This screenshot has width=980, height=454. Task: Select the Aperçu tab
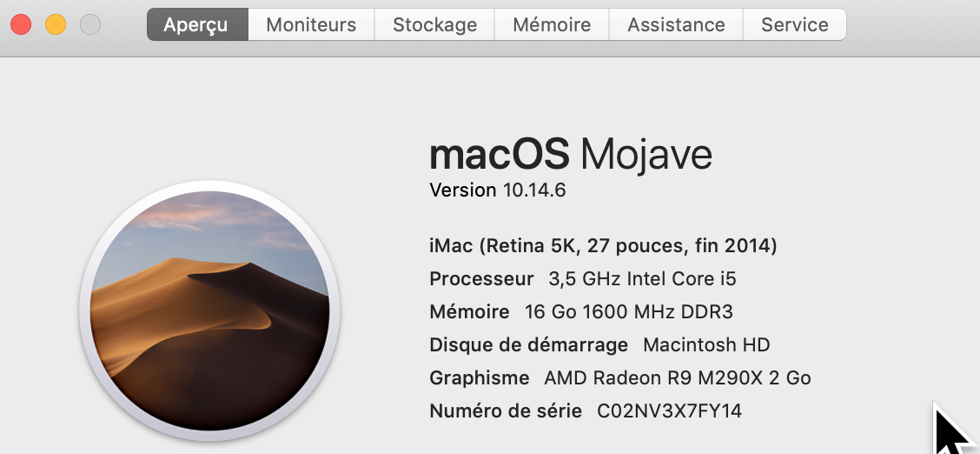[x=197, y=24]
